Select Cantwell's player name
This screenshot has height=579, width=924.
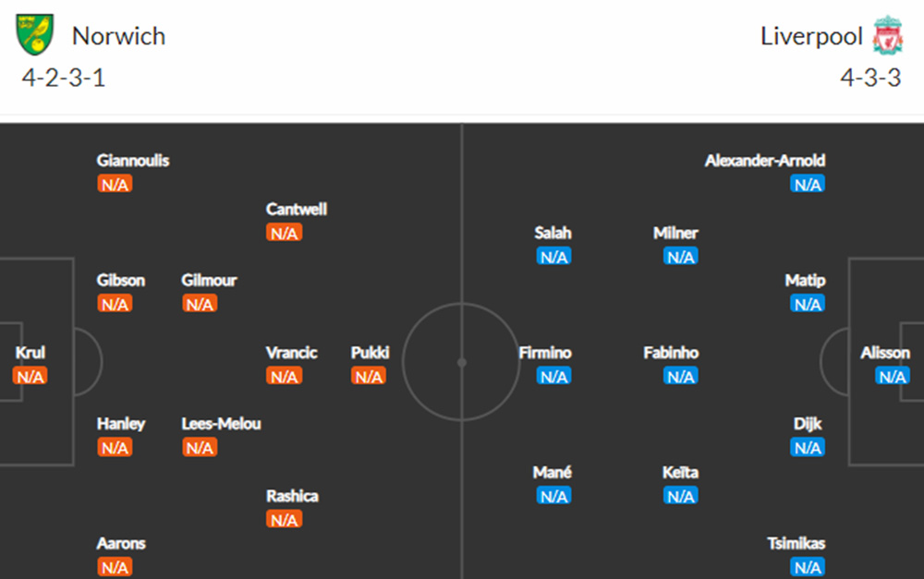tap(297, 210)
